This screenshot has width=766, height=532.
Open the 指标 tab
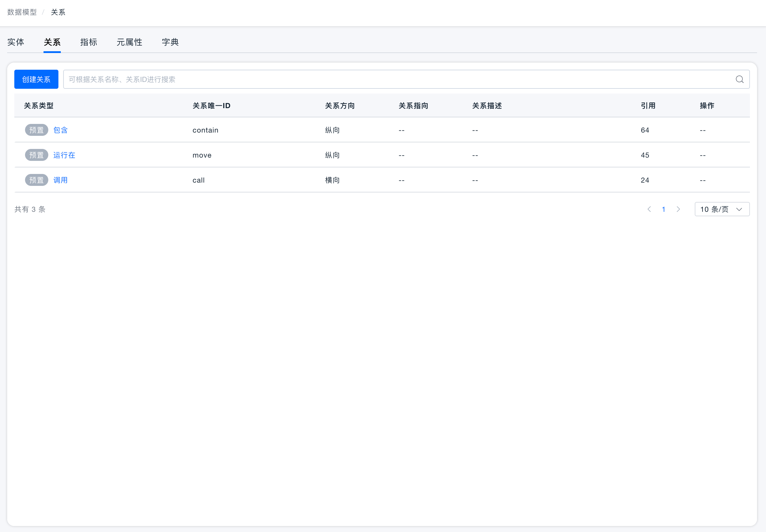click(89, 42)
